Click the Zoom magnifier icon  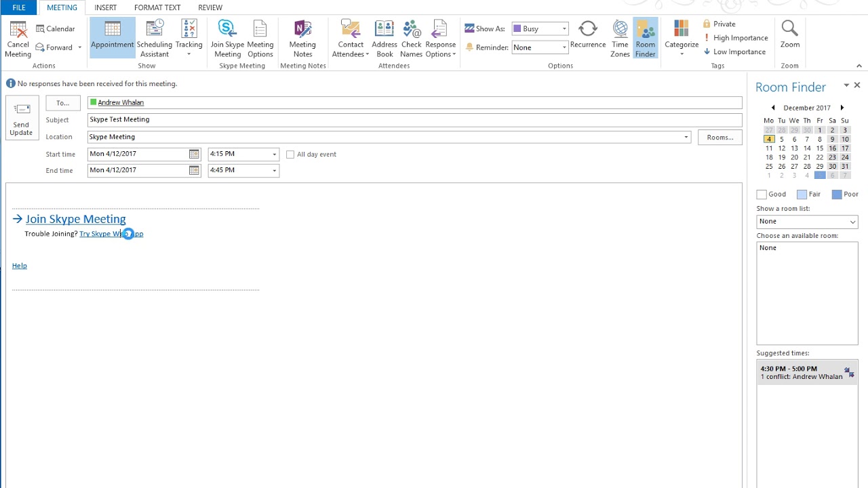click(x=789, y=28)
